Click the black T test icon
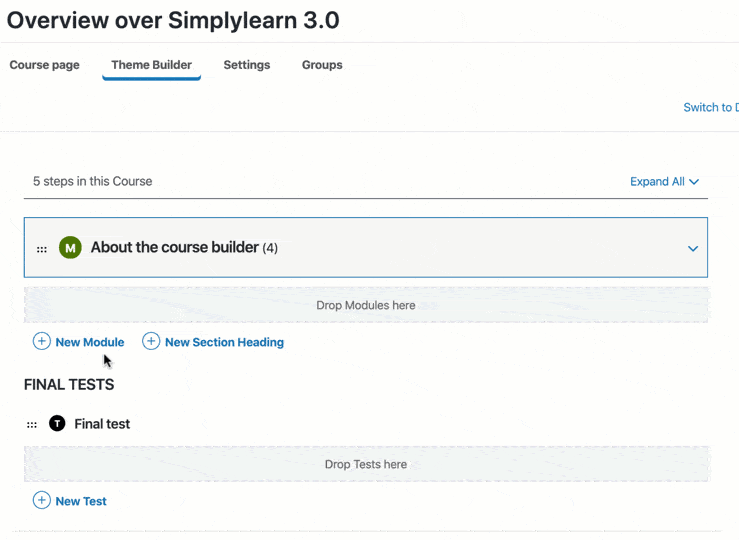The height and width of the screenshot is (540, 739). [57, 424]
